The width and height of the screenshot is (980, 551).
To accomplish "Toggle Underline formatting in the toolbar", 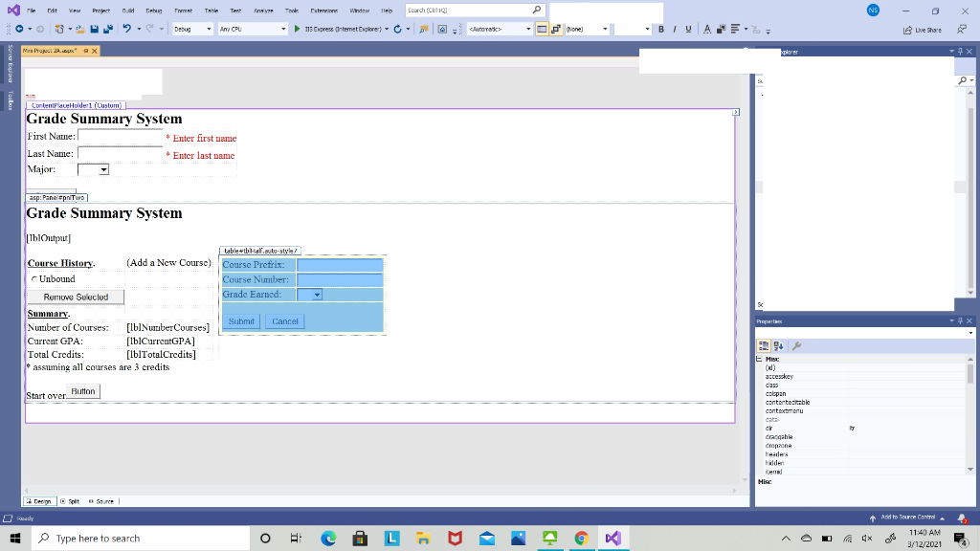I will point(689,29).
